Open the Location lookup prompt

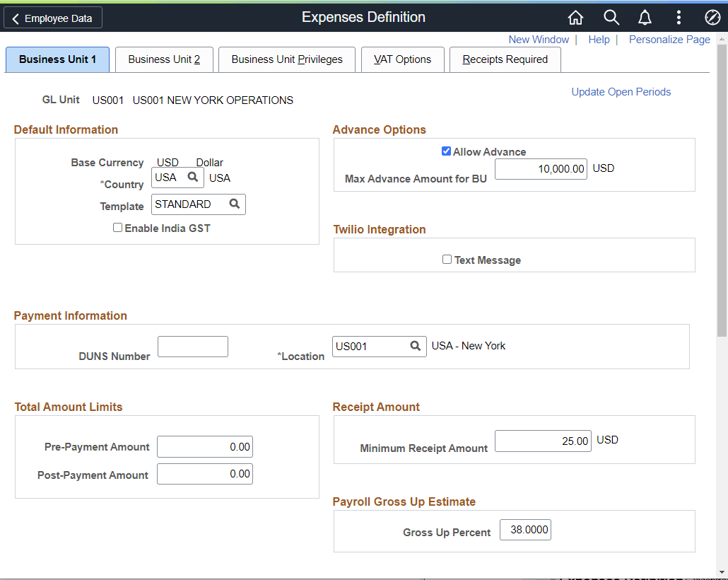click(416, 346)
